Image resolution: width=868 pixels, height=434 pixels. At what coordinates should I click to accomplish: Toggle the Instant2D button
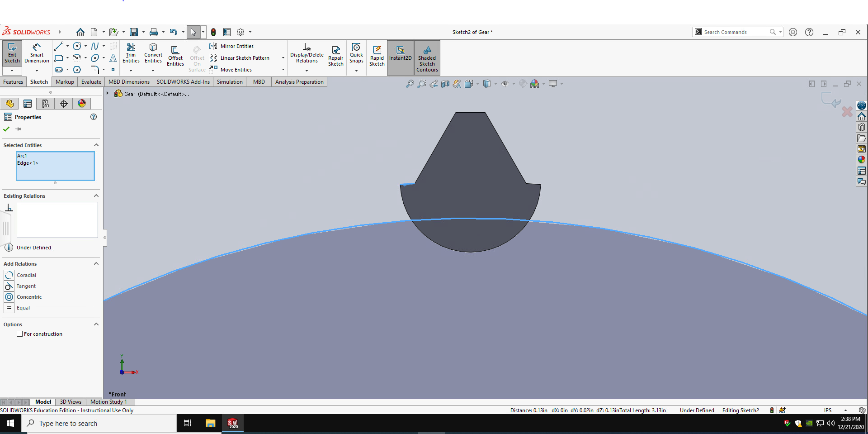[400, 53]
